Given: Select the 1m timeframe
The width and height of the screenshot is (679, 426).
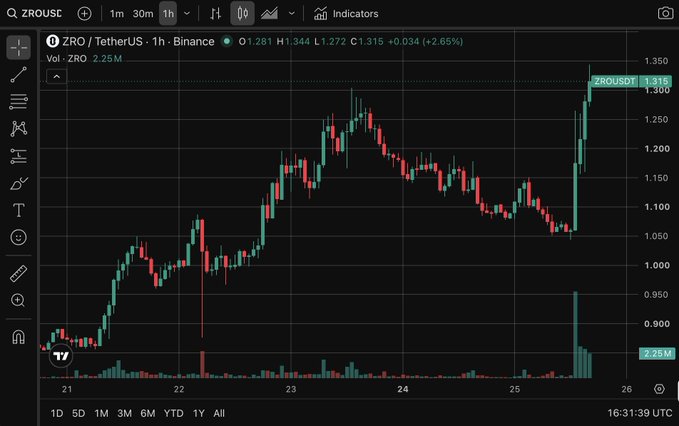Looking at the screenshot, I should [x=116, y=13].
